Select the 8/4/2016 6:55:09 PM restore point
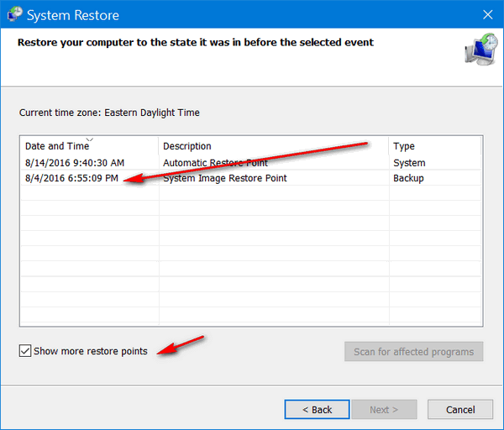 (x=251, y=178)
